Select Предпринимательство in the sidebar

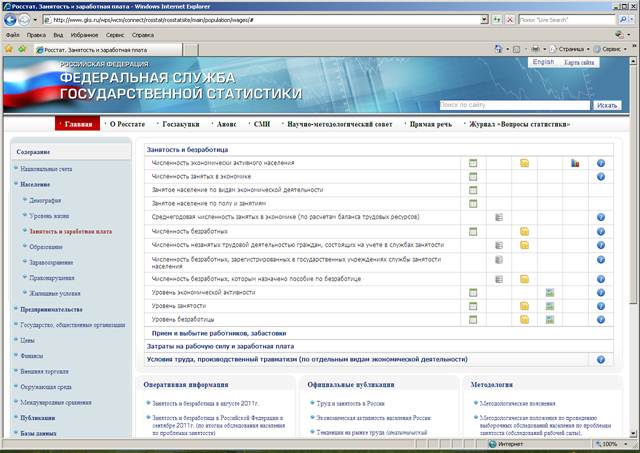51,310
